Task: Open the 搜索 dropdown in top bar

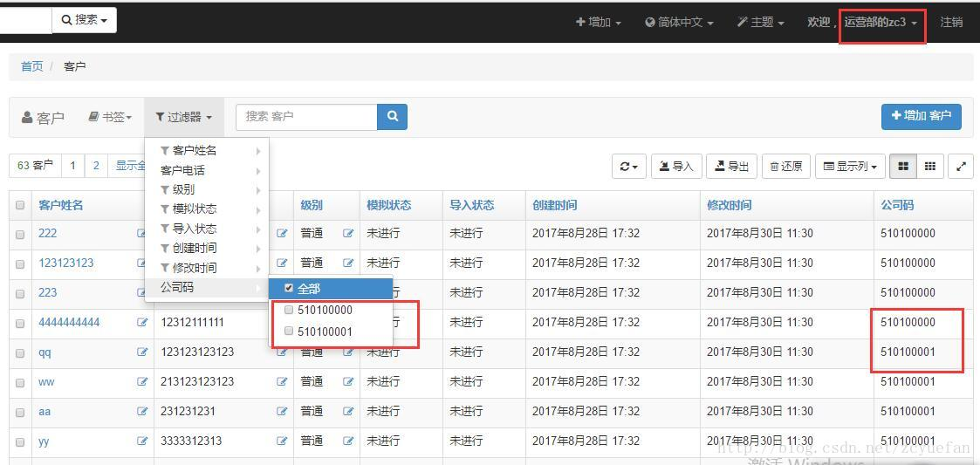Action: 84,20
